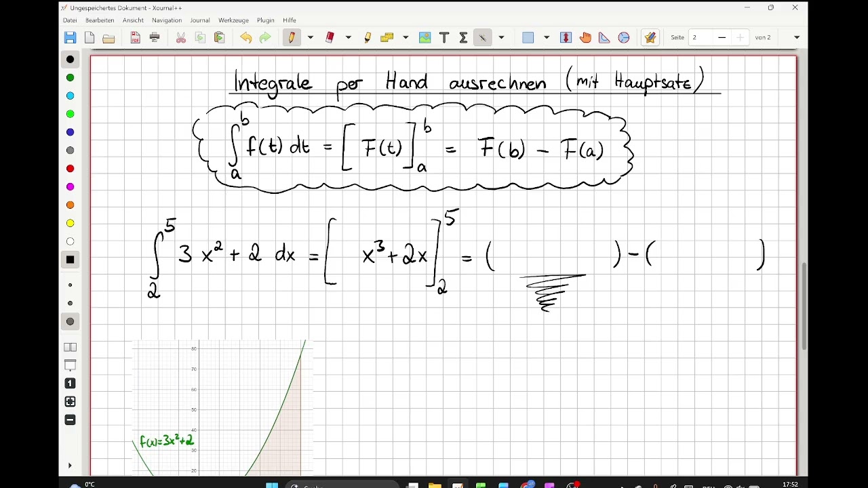Toggle paired pages view in the sidebar
This screenshot has width=868, height=488.
(70, 347)
